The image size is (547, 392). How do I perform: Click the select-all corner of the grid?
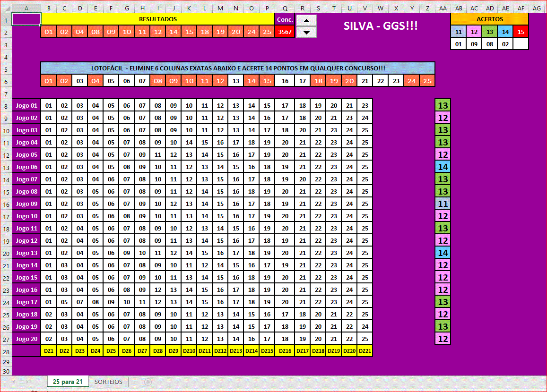click(6, 8)
